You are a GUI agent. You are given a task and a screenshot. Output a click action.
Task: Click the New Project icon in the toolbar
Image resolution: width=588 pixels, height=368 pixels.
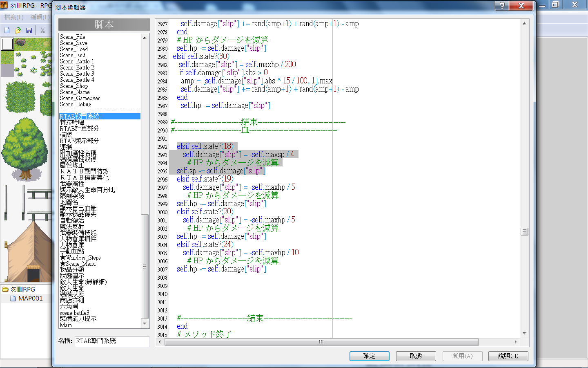tap(7, 30)
